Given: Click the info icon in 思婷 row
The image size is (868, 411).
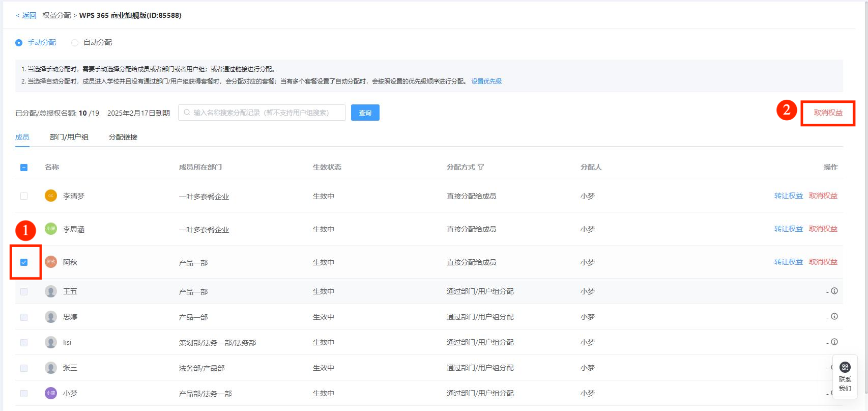Looking at the screenshot, I should (834, 317).
